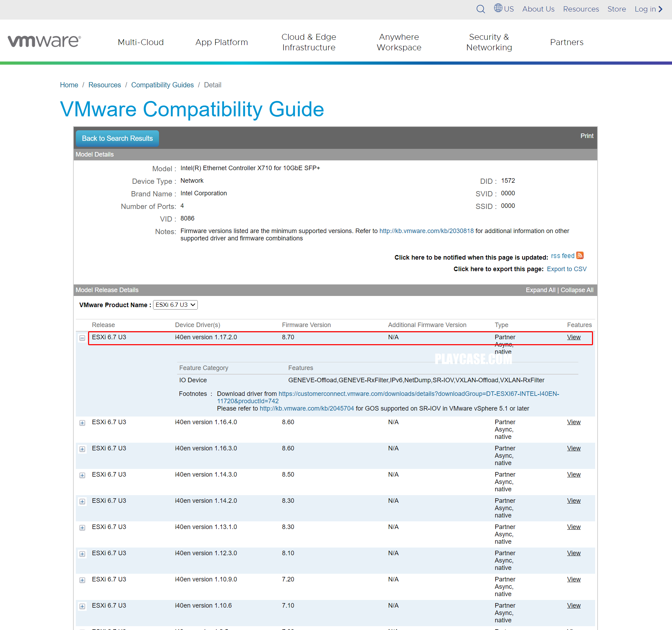Click the Additional Firmware Version header
672x630 pixels.
[x=427, y=325]
